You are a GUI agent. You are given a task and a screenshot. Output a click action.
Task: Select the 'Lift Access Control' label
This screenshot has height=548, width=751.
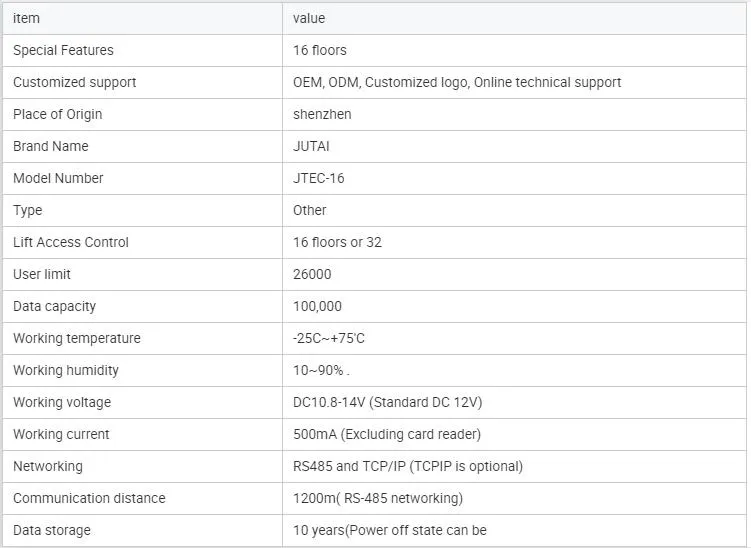coord(71,242)
